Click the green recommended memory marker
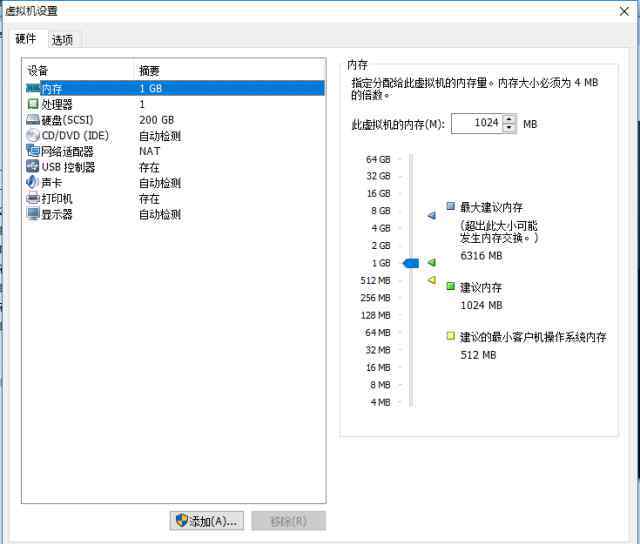Screen dimensions: 640x544 431,262
